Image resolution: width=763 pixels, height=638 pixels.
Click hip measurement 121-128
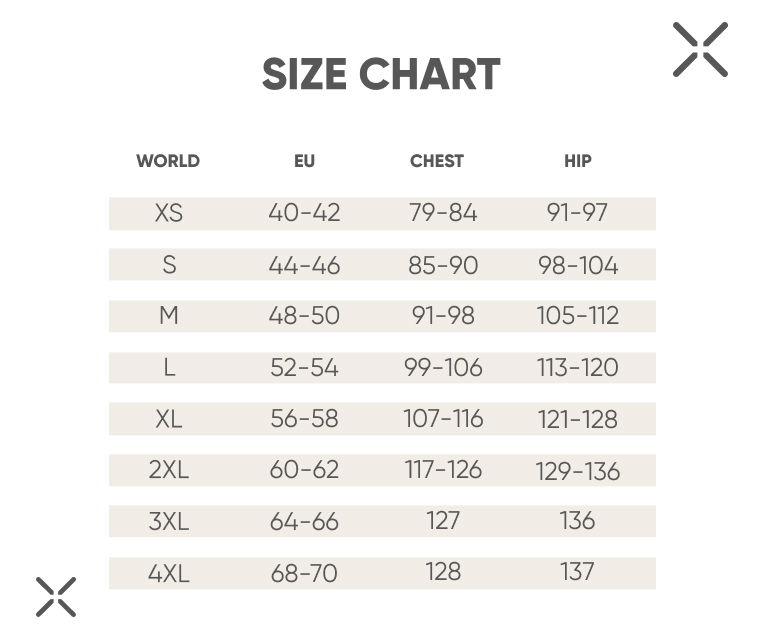578,419
